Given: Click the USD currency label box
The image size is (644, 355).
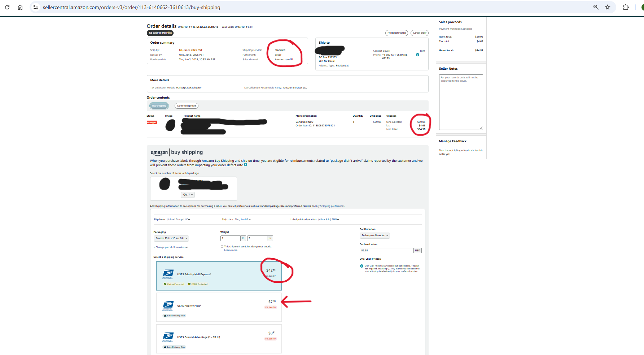Looking at the screenshot, I should tap(417, 250).
